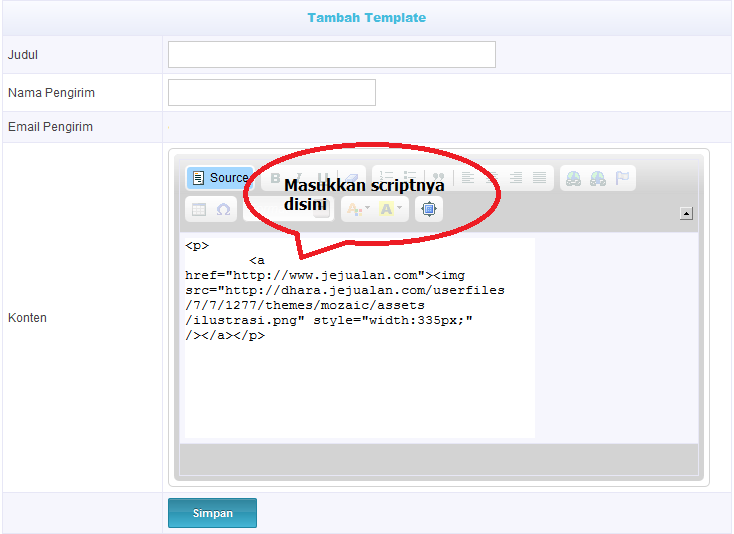This screenshot has width=734, height=534.
Task: Open Find using the binoculars icon
Action: [573, 179]
